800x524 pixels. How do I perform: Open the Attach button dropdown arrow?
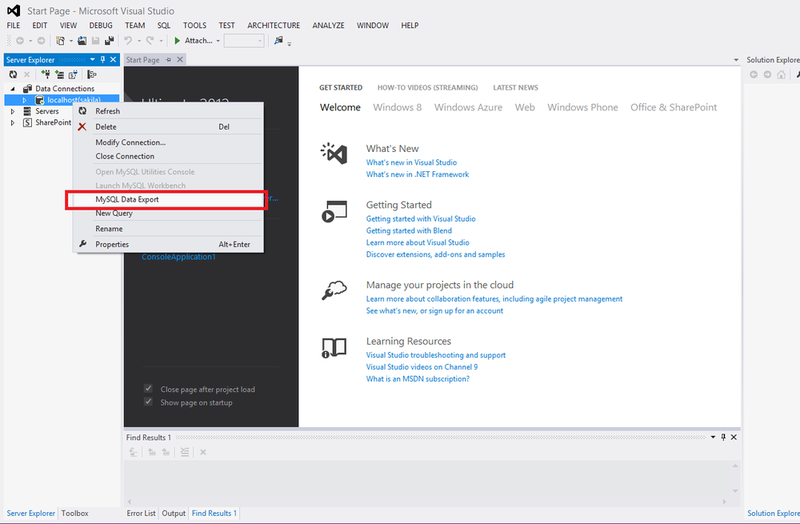coord(218,41)
